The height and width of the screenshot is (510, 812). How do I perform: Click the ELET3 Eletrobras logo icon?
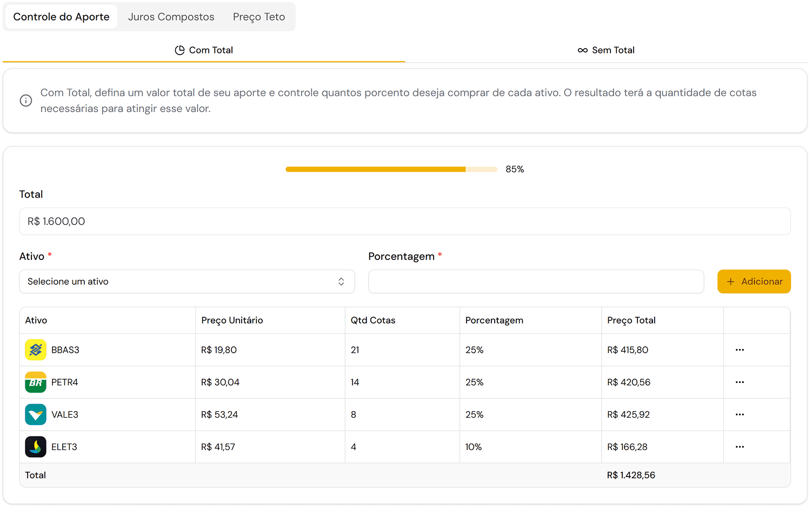point(36,447)
